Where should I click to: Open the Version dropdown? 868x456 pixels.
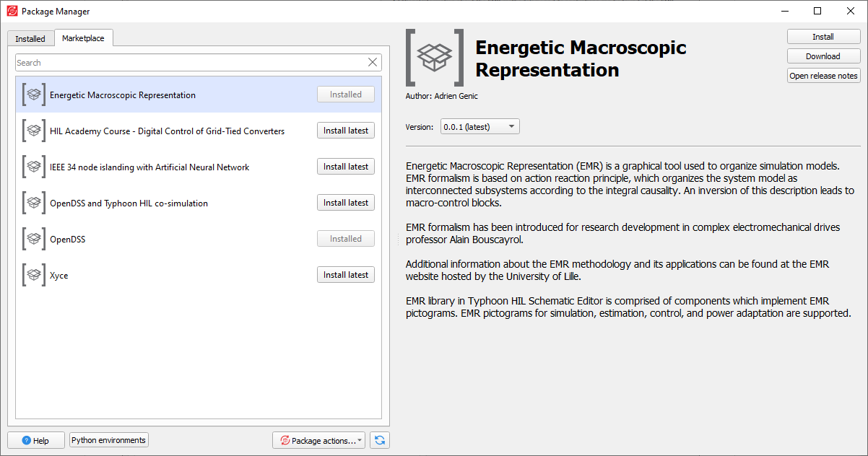coord(479,127)
